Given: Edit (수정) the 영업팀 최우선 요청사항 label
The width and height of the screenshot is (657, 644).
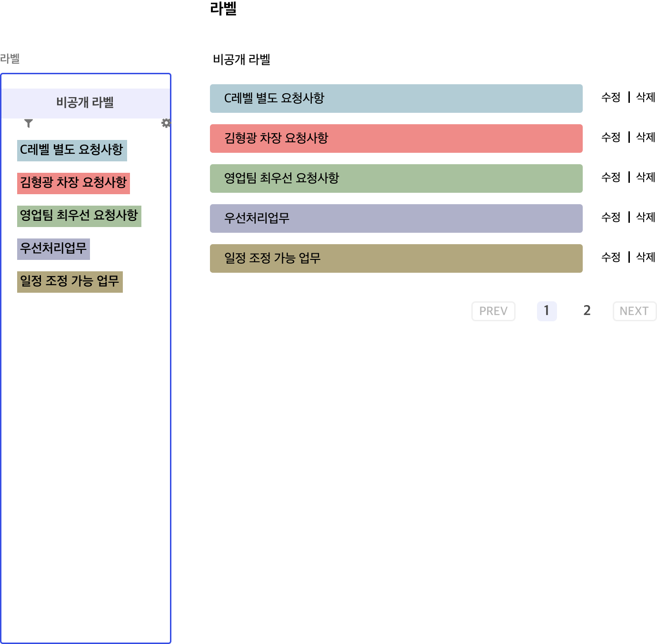Looking at the screenshot, I should (x=611, y=178).
